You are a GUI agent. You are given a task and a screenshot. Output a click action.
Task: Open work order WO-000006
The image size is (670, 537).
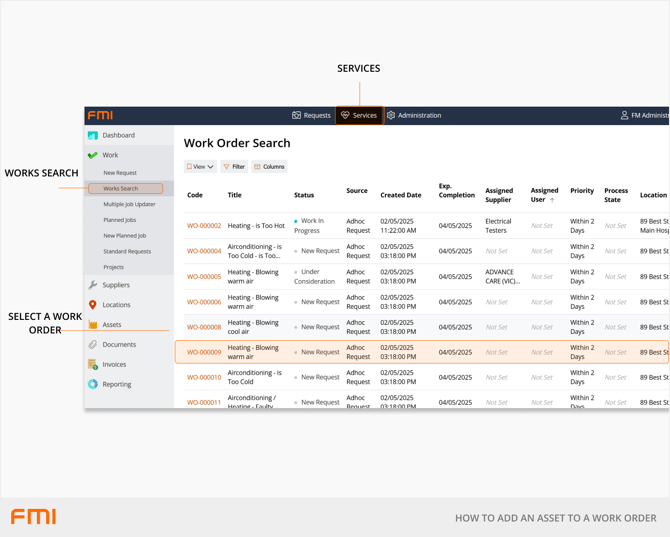click(204, 302)
